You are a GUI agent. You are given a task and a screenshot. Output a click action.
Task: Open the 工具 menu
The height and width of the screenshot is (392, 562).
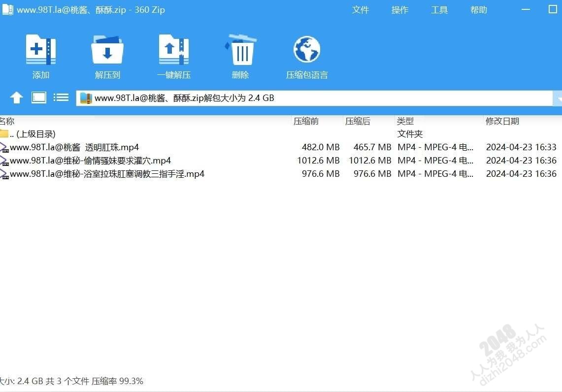point(439,10)
